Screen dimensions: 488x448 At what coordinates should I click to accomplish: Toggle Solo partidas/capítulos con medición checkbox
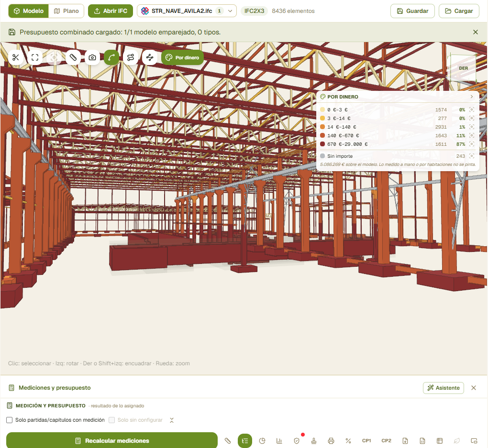(x=10, y=420)
